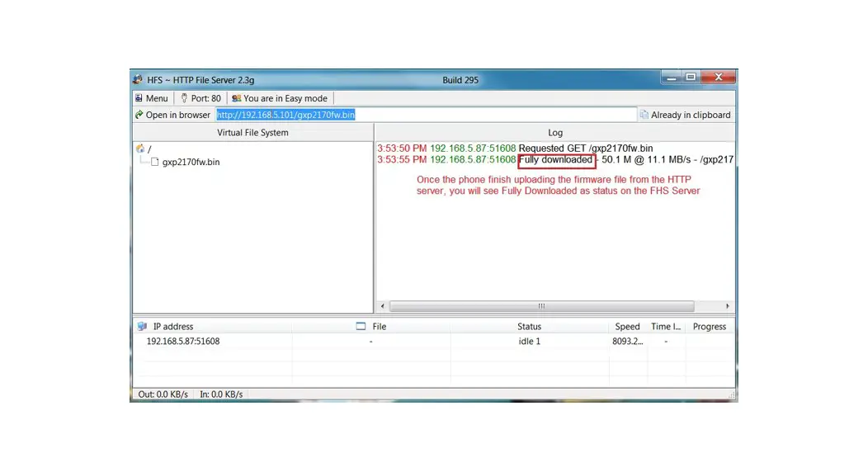Screen dimensions: 868x472
Task: Open the Menu button
Action: [x=152, y=98]
